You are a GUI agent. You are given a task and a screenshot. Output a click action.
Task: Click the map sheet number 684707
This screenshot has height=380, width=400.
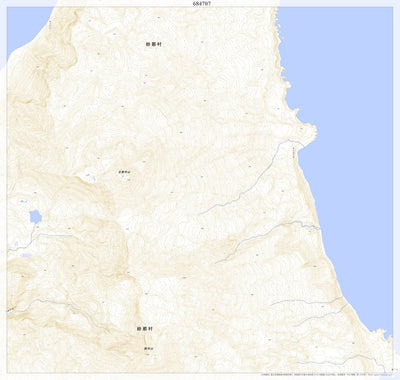202,3
